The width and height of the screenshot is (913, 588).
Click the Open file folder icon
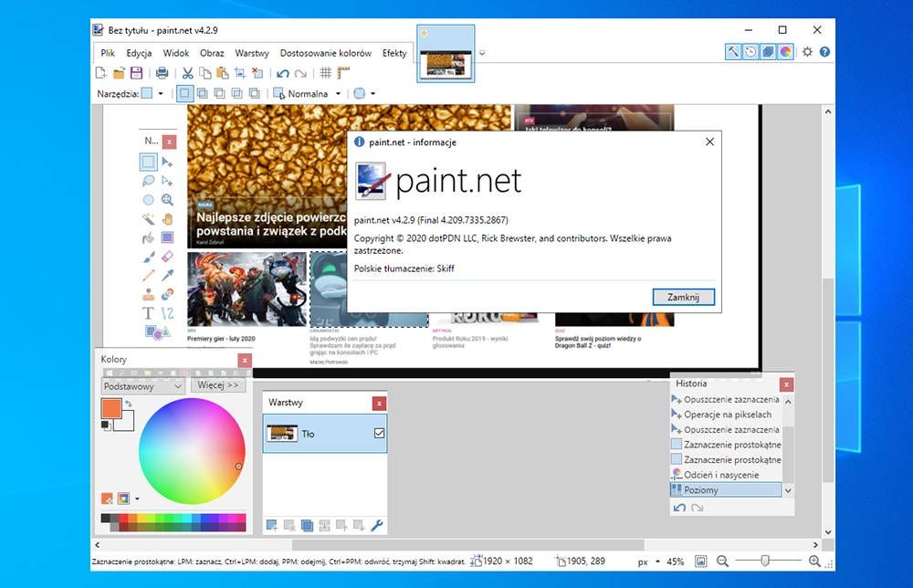click(x=119, y=73)
